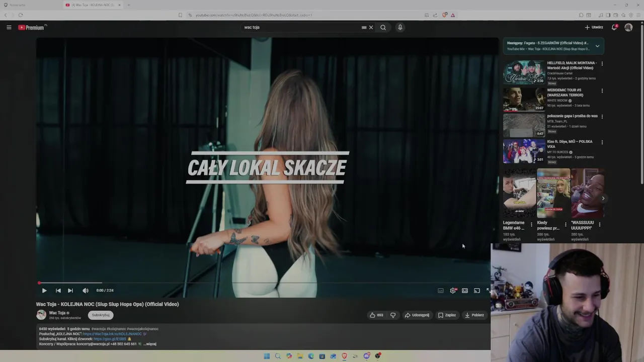Like the video with thumbs up
The height and width of the screenshot is (362, 644).
coord(376,315)
